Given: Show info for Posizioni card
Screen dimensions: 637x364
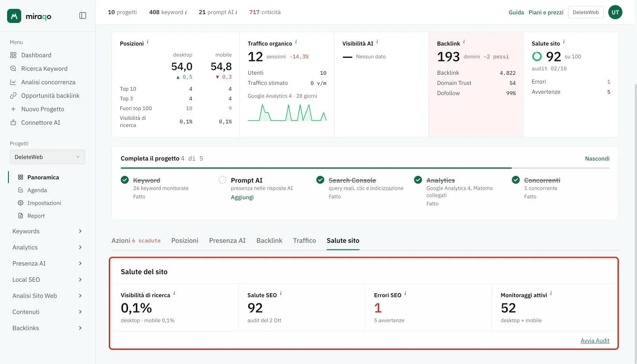Looking at the screenshot, I should tap(148, 42).
